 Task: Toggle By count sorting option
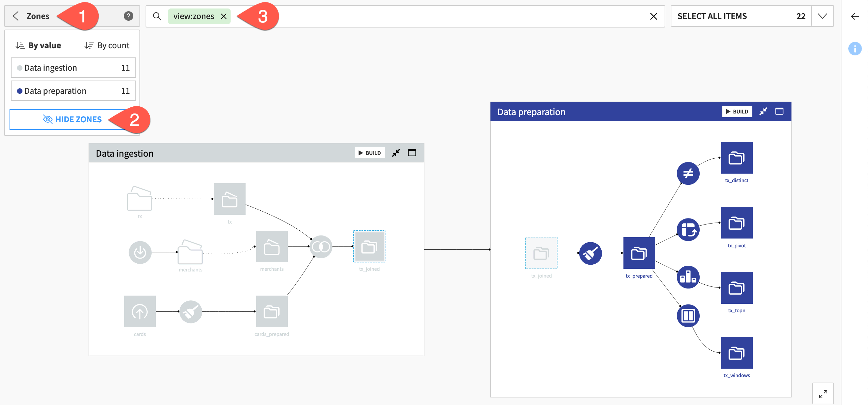106,46
